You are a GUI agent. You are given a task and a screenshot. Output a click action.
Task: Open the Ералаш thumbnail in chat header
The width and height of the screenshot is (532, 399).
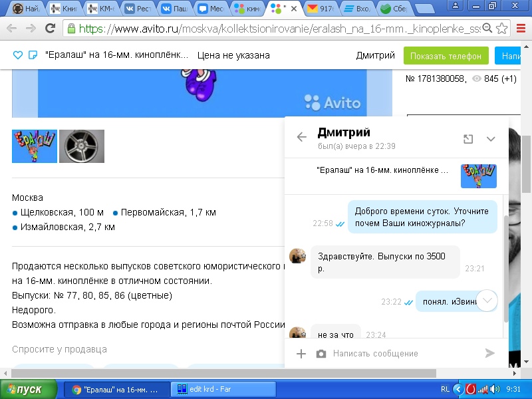point(478,176)
